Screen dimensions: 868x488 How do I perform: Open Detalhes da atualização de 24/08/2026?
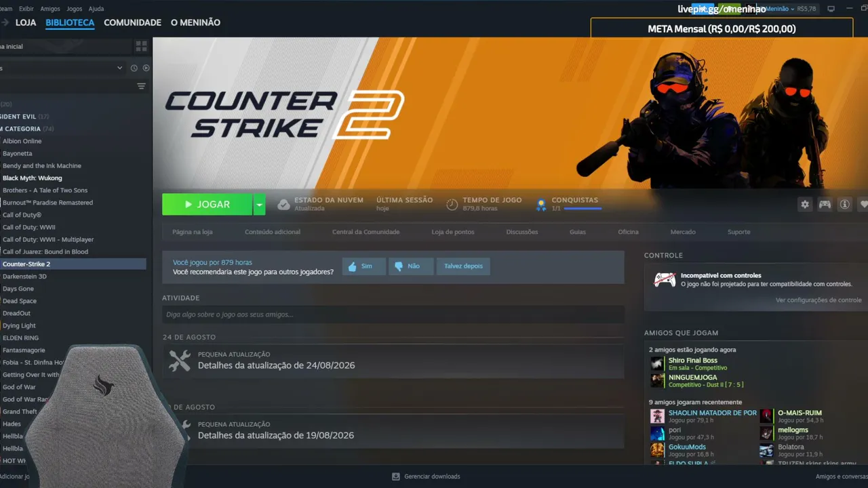277,366
